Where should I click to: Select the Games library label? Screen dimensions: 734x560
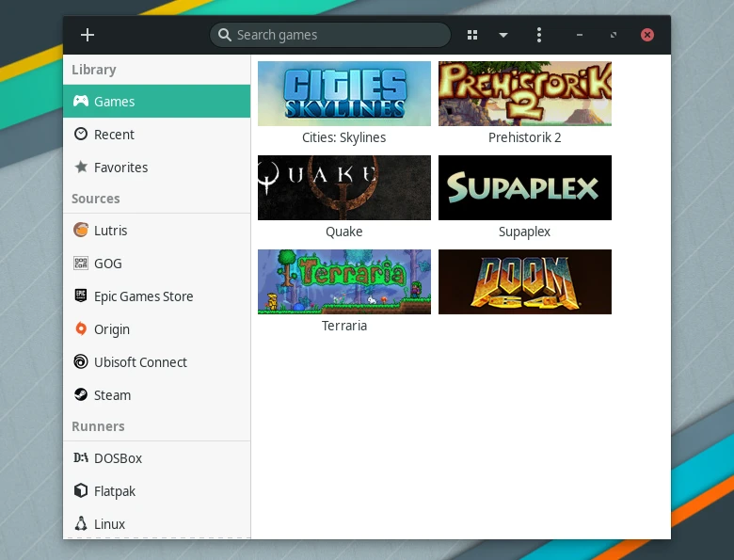[114, 102]
